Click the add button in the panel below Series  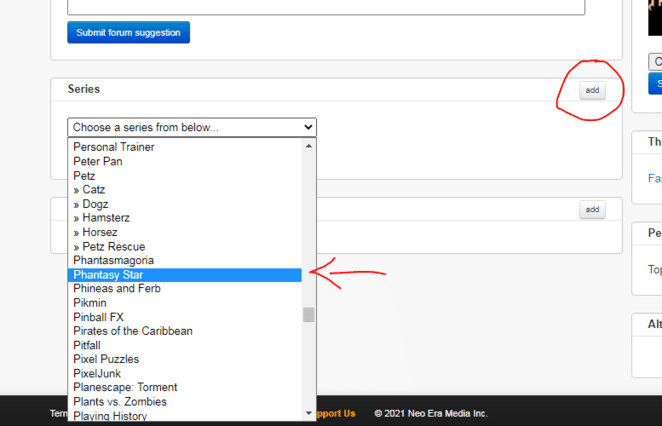[x=592, y=209]
